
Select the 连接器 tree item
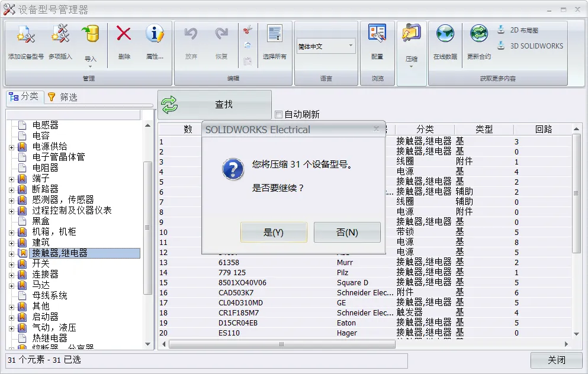coord(46,275)
